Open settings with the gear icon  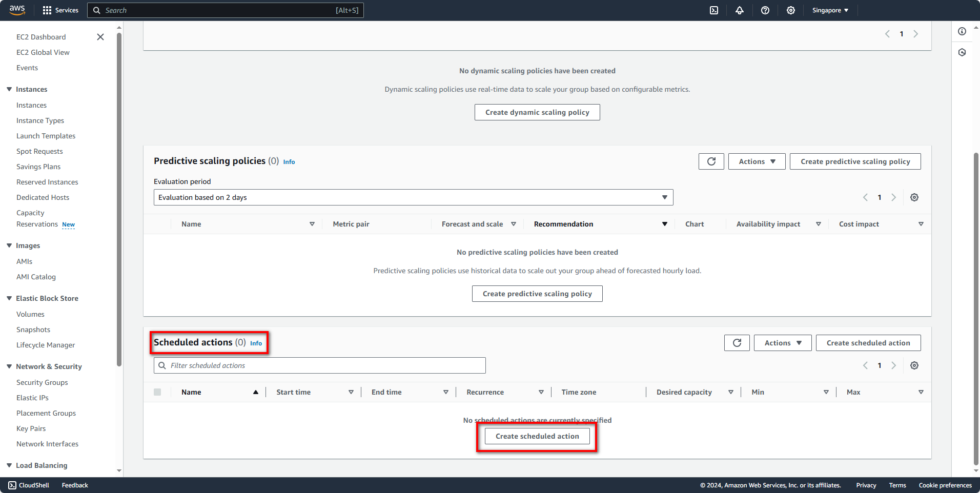[790, 10]
